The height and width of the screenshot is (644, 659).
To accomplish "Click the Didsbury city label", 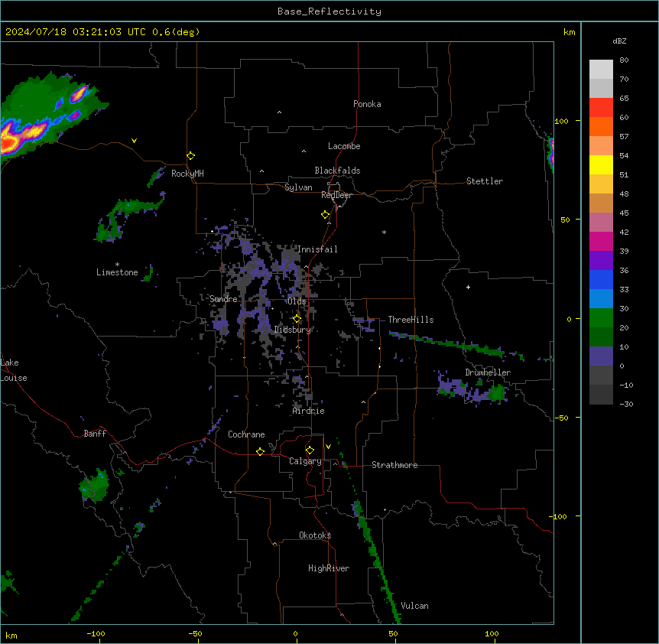I will [293, 330].
